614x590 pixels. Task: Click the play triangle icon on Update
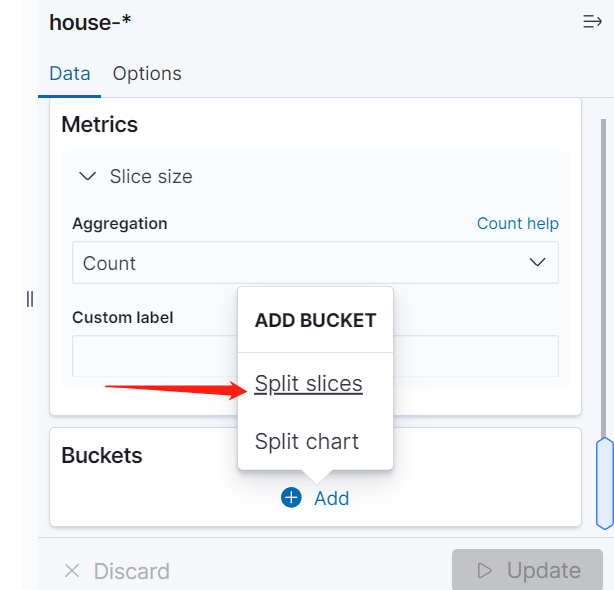(485, 570)
